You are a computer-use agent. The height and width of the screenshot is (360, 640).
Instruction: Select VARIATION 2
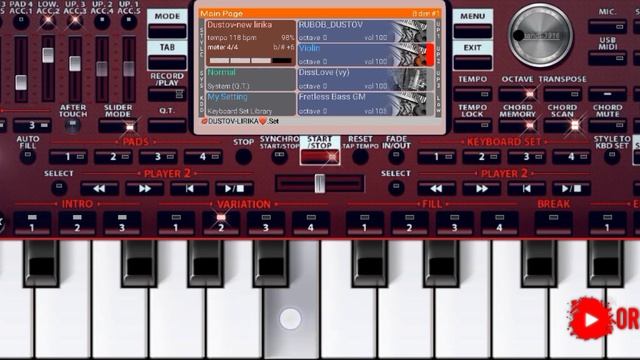[221, 223]
